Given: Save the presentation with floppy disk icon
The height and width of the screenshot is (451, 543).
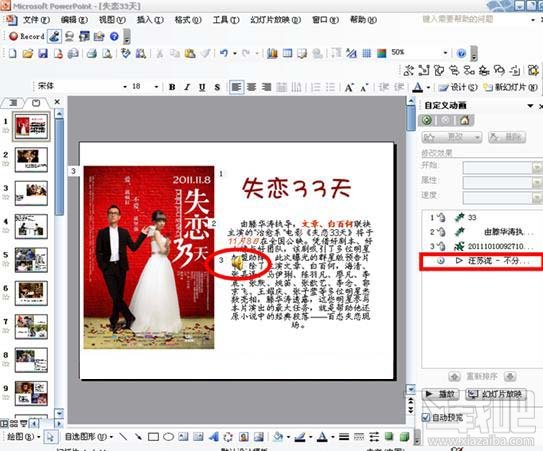Looking at the screenshot, I should pyautogui.click(x=43, y=53).
